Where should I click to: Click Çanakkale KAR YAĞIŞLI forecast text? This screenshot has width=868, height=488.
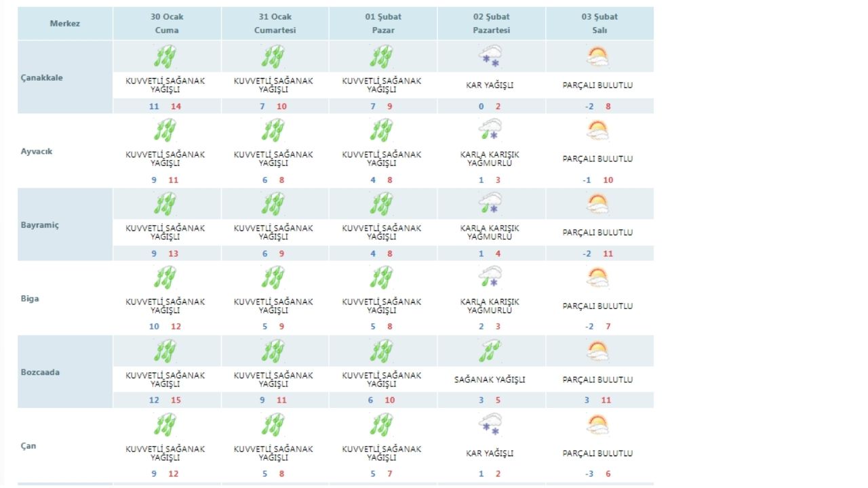coord(490,85)
